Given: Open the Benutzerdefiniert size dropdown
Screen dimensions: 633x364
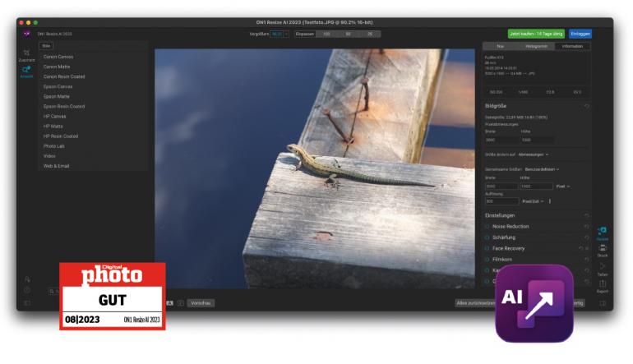Looking at the screenshot, I should (542, 169).
